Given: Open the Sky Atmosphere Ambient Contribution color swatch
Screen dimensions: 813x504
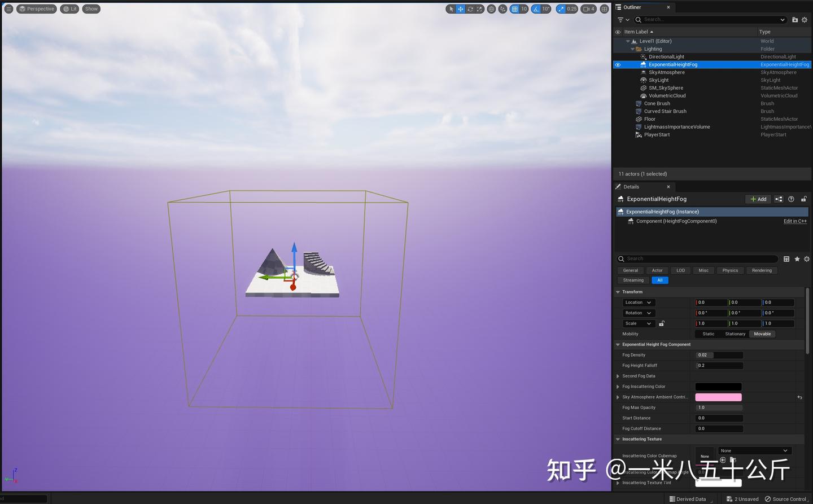Looking at the screenshot, I should (x=718, y=397).
